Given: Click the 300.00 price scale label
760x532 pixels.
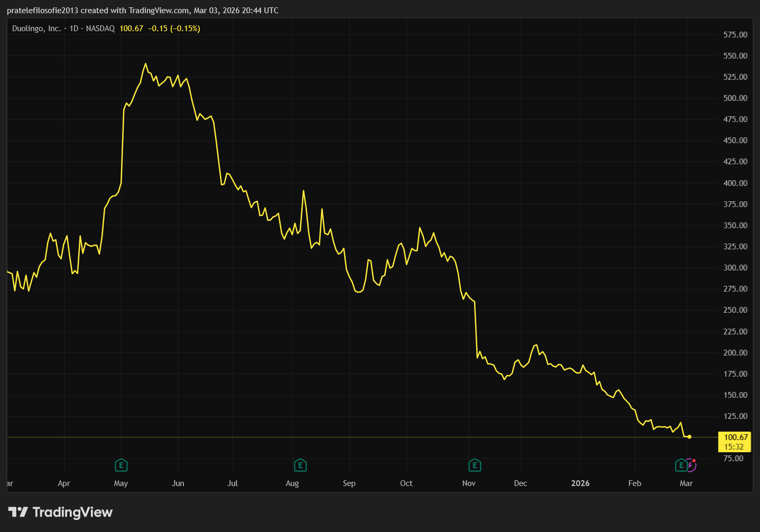Looking at the screenshot, I should pyautogui.click(x=735, y=267).
